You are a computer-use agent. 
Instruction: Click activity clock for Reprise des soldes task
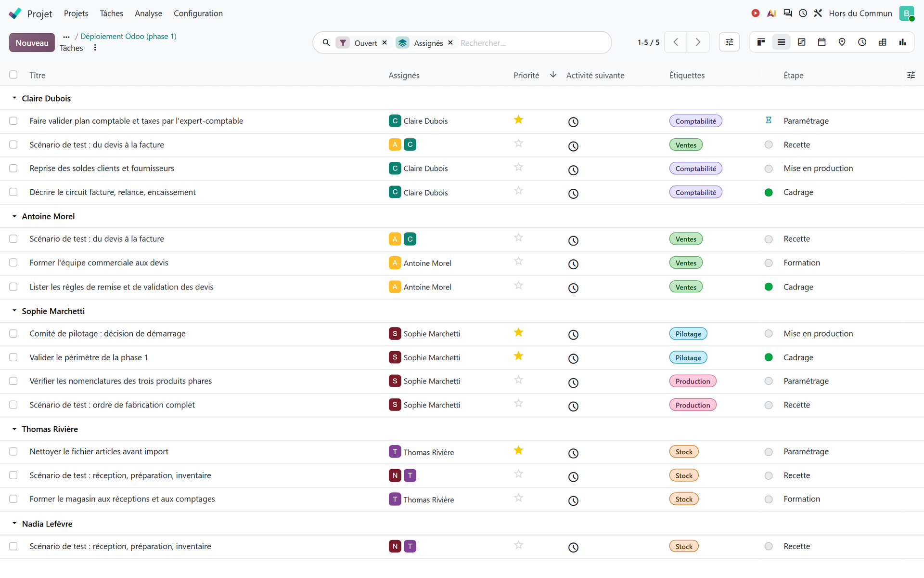[573, 170]
